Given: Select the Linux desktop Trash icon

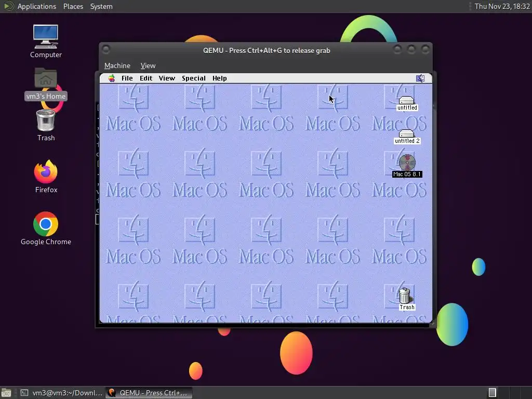Looking at the screenshot, I should (46, 126).
